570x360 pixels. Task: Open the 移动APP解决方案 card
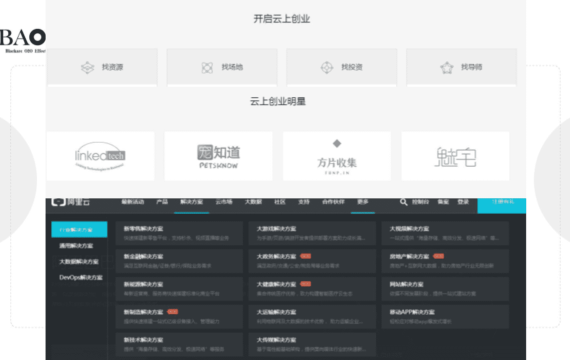click(445, 316)
